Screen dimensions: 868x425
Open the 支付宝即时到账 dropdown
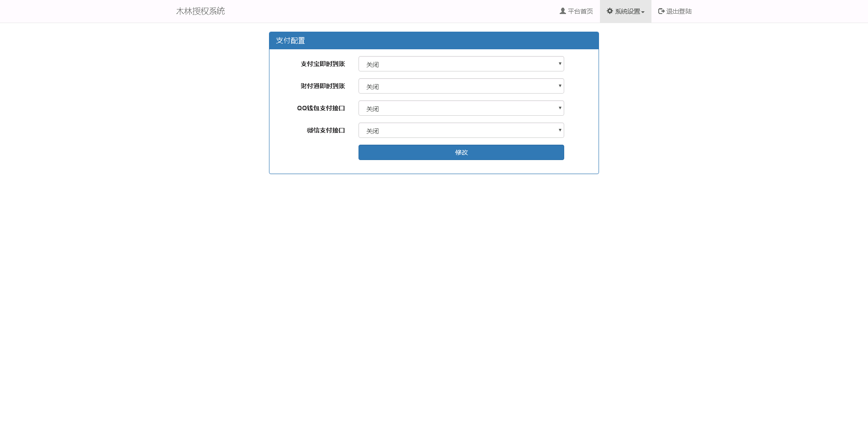pos(461,64)
